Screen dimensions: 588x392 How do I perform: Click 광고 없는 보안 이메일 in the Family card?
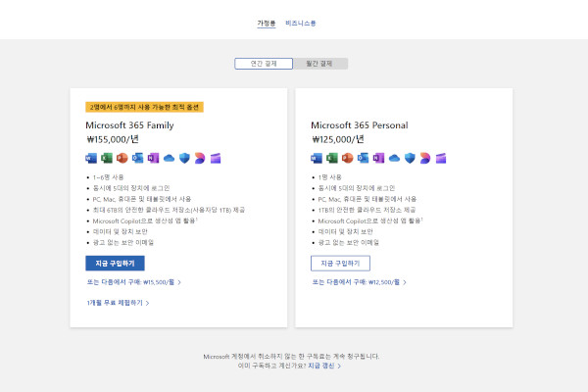click(123, 242)
